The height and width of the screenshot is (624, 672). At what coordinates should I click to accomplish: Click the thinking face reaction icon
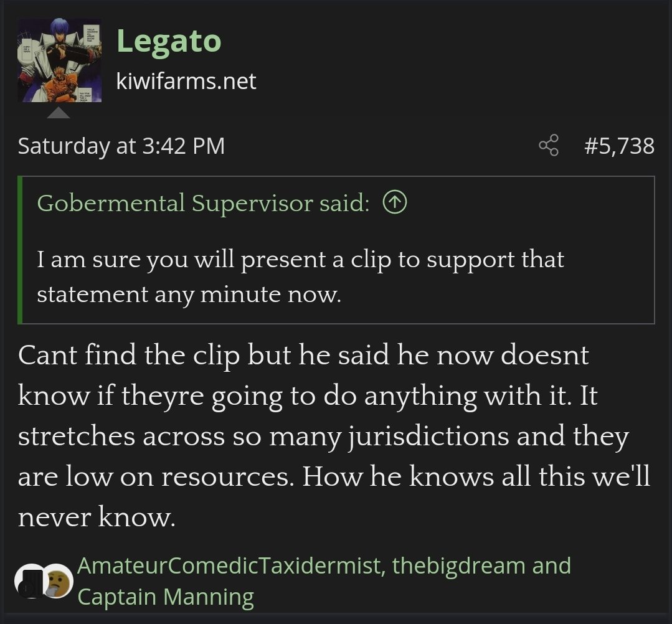click(x=59, y=582)
